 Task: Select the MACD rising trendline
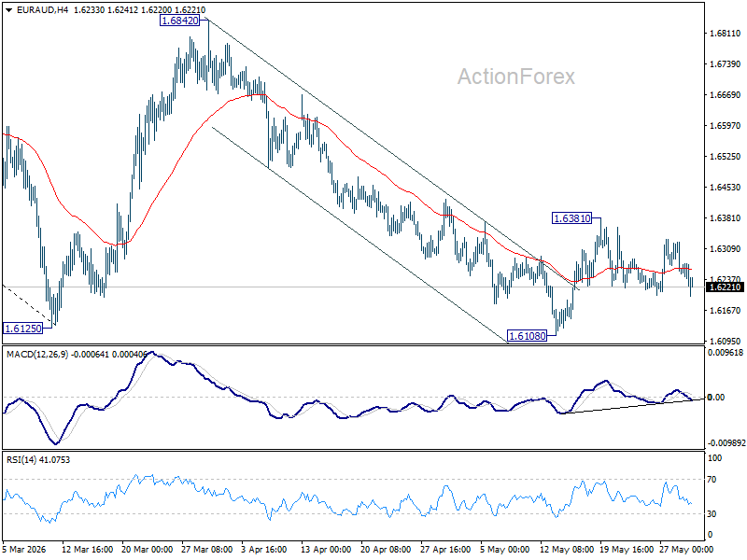click(633, 406)
